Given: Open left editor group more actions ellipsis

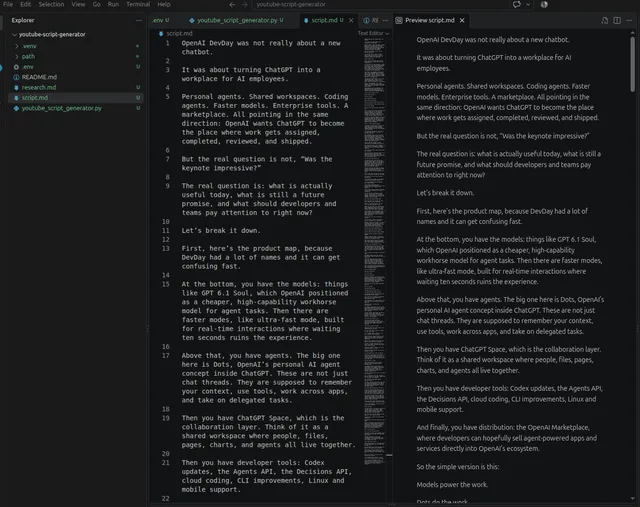Looking at the screenshot, I should tap(385, 20).
